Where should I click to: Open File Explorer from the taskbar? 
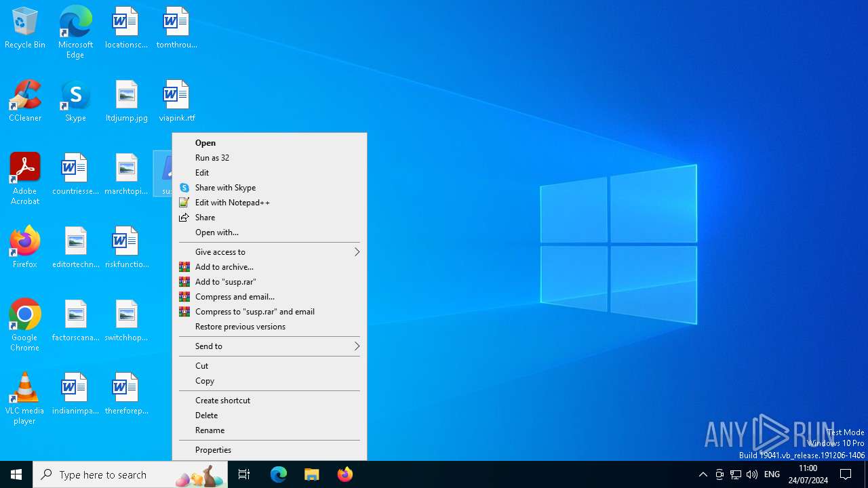click(312, 474)
